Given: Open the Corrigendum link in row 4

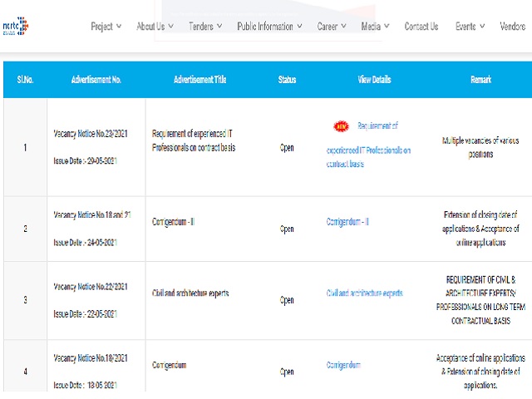Looking at the screenshot, I should click(343, 365).
